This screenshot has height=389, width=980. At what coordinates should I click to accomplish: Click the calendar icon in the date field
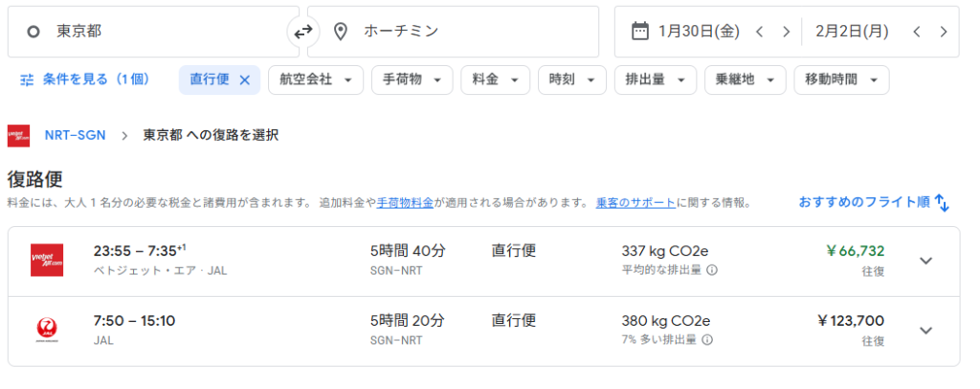pyautogui.click(x=640, y=32)
